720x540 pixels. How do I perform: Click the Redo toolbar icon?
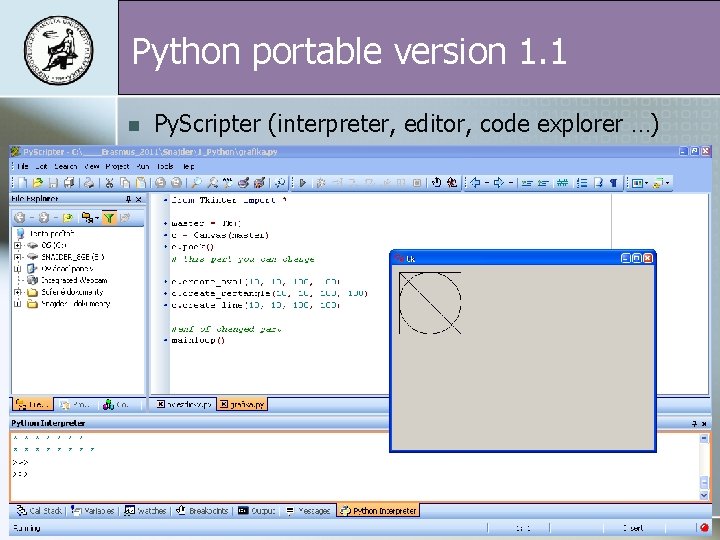point(176,183)
